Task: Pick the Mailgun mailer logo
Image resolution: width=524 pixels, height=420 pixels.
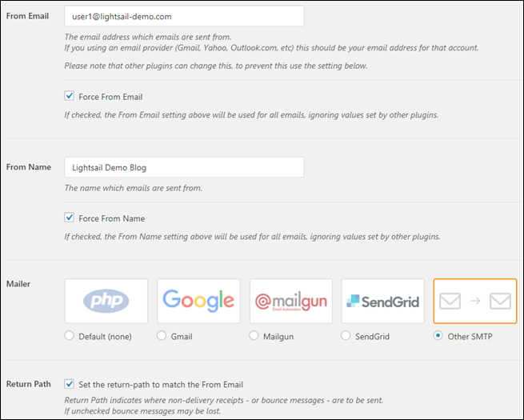Action: pyautogui.click(x=291, y=301)
